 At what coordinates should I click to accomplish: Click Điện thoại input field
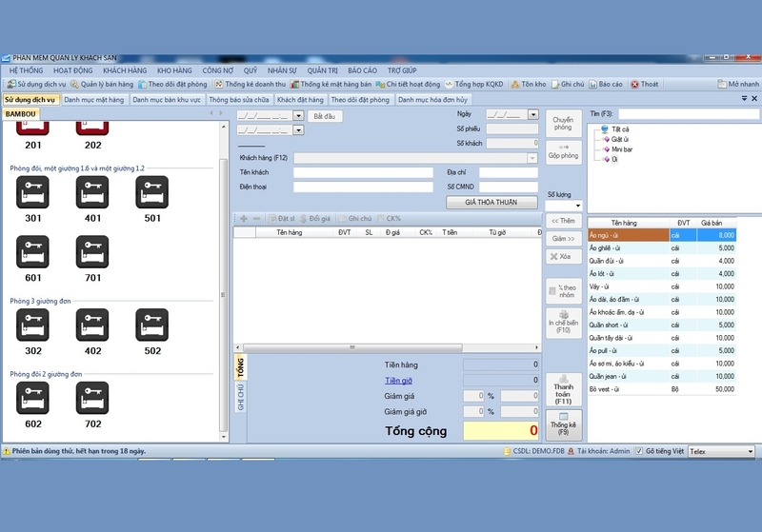363,187
